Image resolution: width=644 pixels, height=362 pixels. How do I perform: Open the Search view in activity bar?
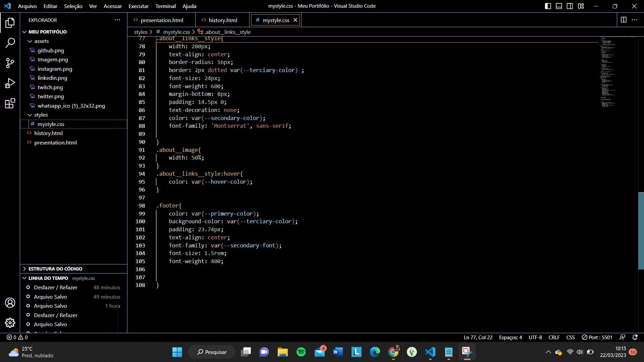click(10, 43)
